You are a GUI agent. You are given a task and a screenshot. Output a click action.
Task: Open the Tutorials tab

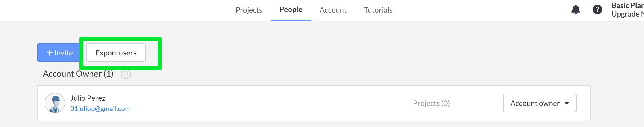(x=378, y=10)
